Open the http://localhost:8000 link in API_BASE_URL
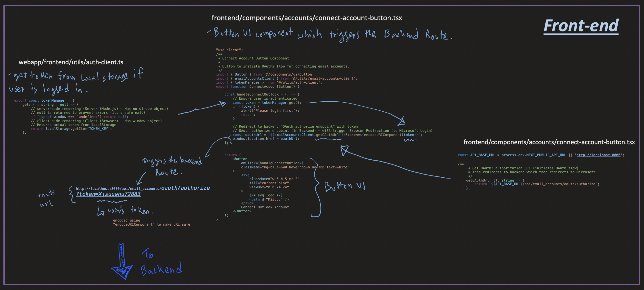Image resolution: width=644 pixels, height=290 pixels. click(x=598, y=155)
